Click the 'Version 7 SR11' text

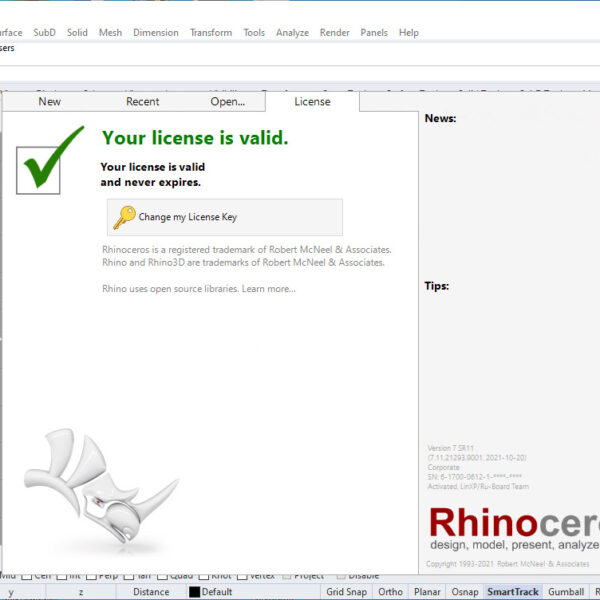click(450, 448)
